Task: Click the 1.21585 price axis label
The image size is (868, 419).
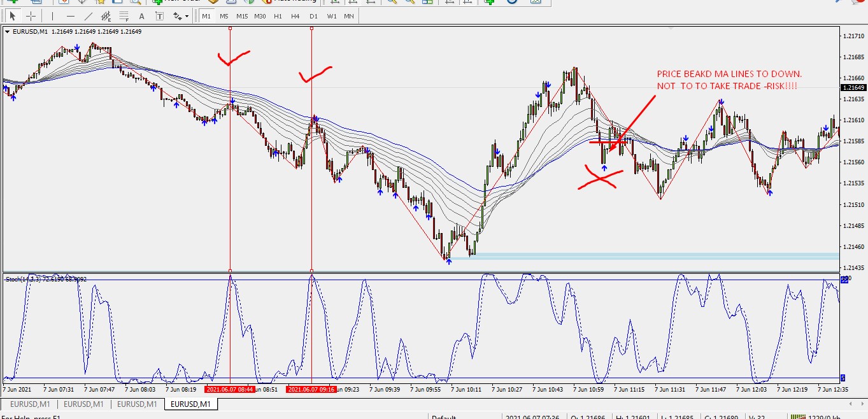Action: pyautogui.click(x=853, y=141)
